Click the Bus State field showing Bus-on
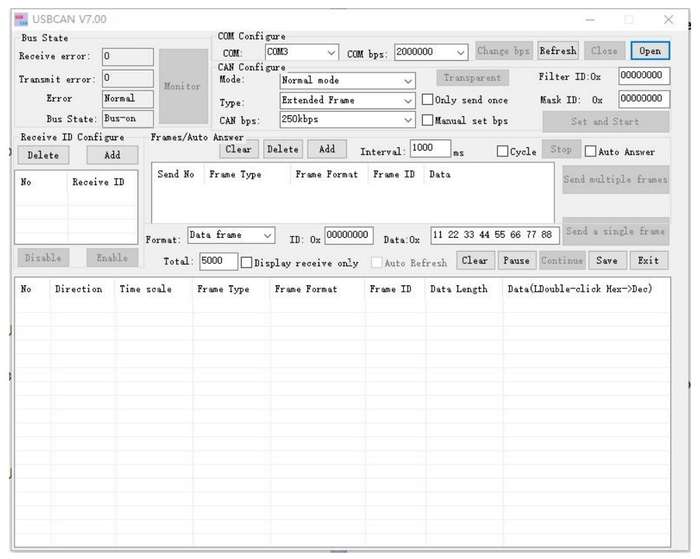Viewport: 700px width, 559px height. click(x=128, y=119)
